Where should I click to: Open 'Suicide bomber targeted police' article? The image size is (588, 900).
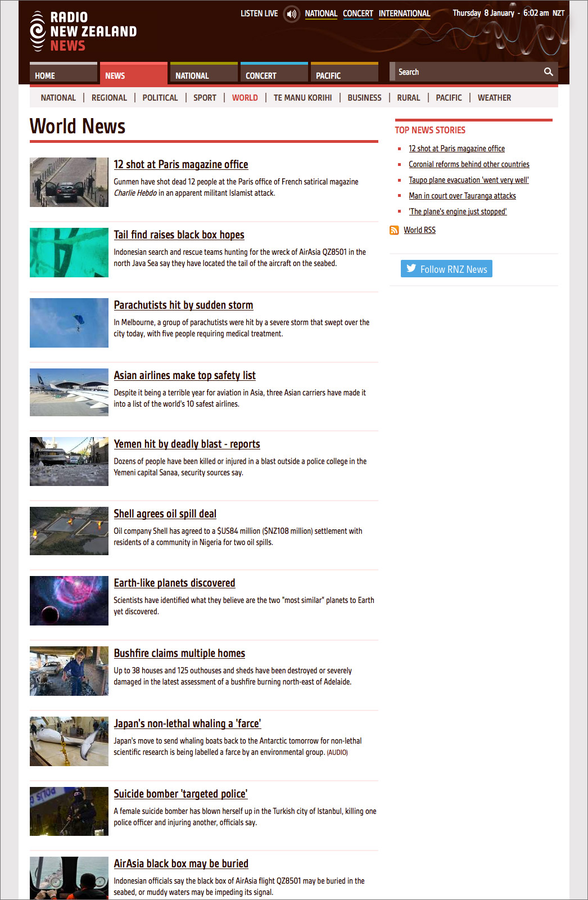coord(181,794)
